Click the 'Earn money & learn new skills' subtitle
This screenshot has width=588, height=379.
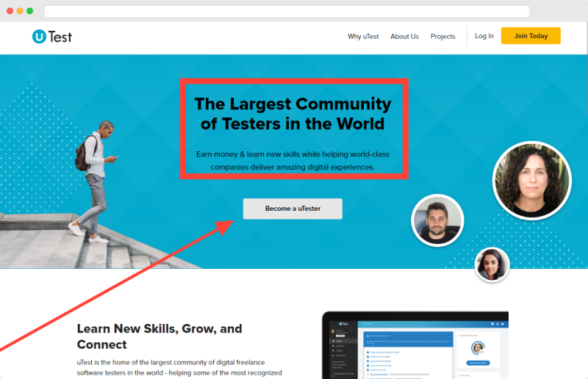(293, 160)
